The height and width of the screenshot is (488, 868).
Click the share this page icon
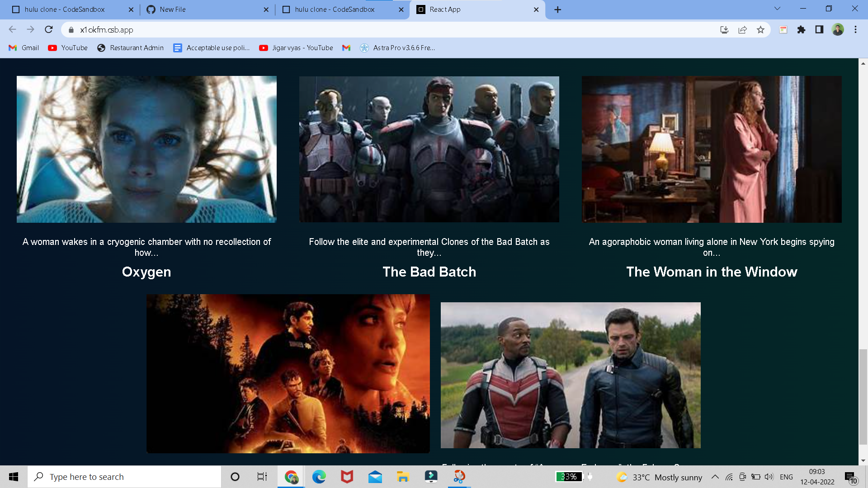[742, 30]
